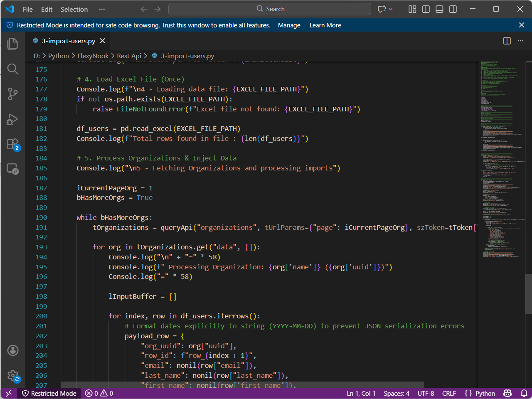This screenshot has width=532, height=399.
Task: Open the Run and Debug view
Action: pos(13,119)
